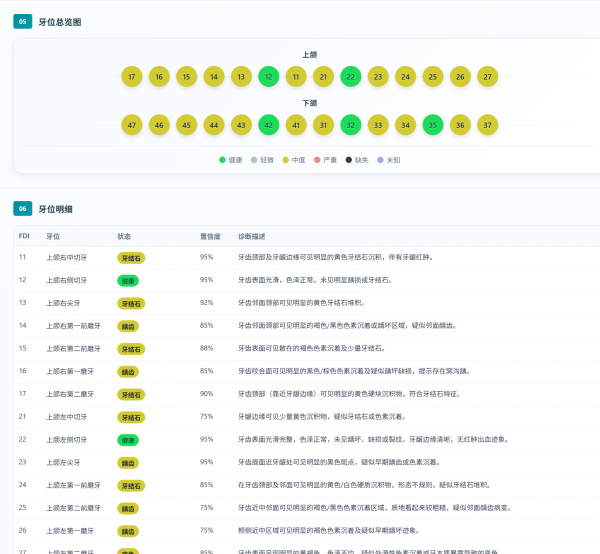Image resolution: width=600 pixels, height=554 pixels.
Task: Click tooth 11 circle
Action: click(x=296, y=77)
